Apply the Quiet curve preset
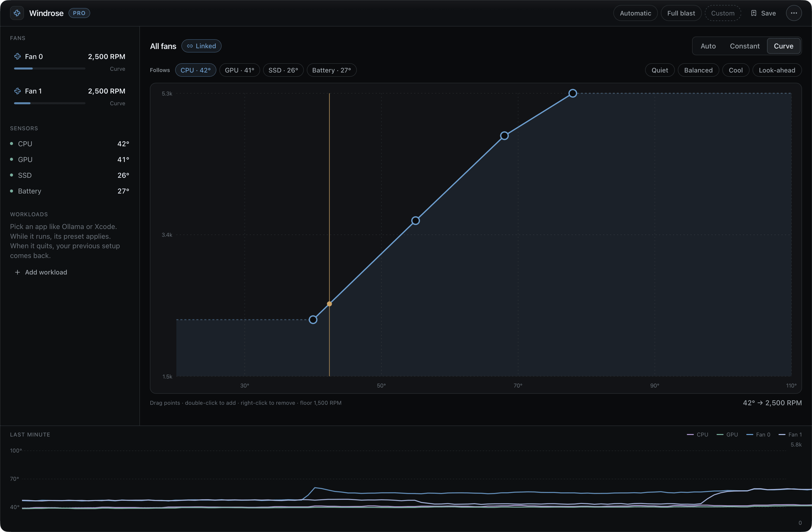The image size is (812, 532). (x=660, y=70)
